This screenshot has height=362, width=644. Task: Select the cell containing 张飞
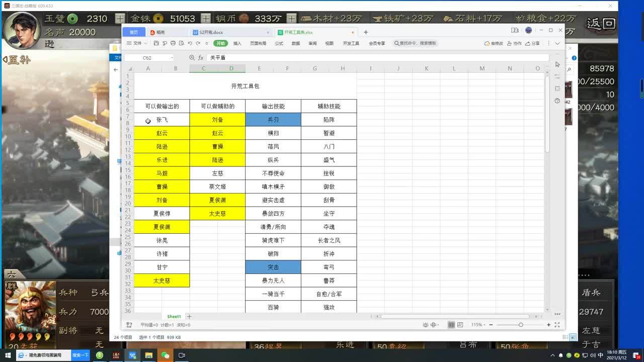(162, 120)
